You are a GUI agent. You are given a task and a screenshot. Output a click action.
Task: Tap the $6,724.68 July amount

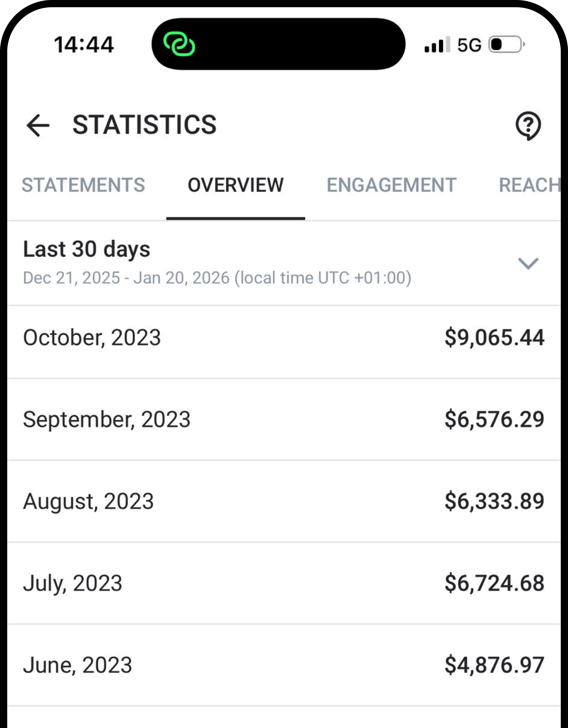click(494, 583)
